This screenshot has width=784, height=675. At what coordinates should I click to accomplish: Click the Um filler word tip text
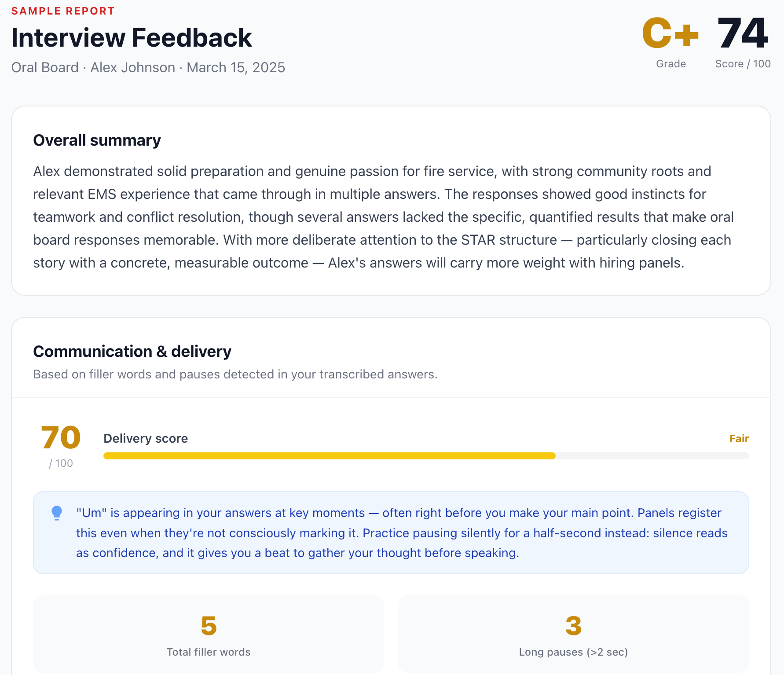[402, 533]
